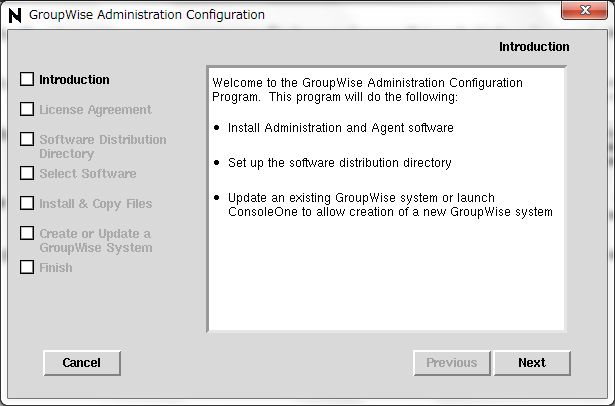Check the Create or Update a GroupWise System checkbox
The image size is (615, 406).
pos(27,233)
